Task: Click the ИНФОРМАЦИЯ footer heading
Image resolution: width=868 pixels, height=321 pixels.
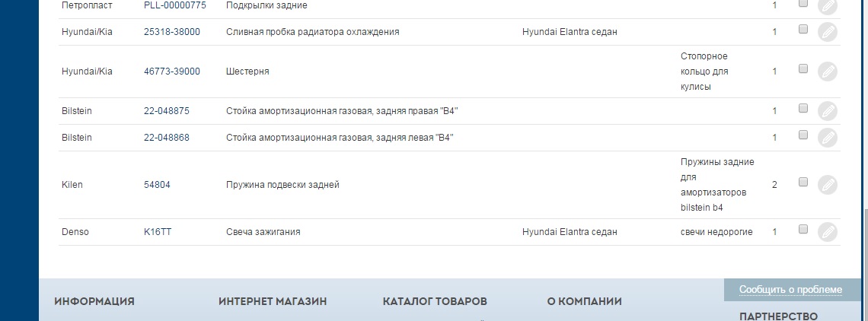Action: (x=94, y=302)
